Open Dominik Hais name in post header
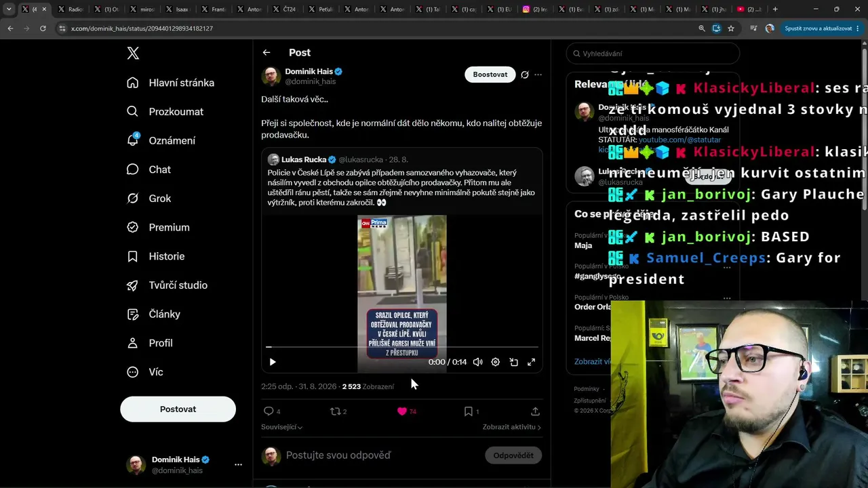The width and height of the screenshot is (868, 488). coord(309,71)
